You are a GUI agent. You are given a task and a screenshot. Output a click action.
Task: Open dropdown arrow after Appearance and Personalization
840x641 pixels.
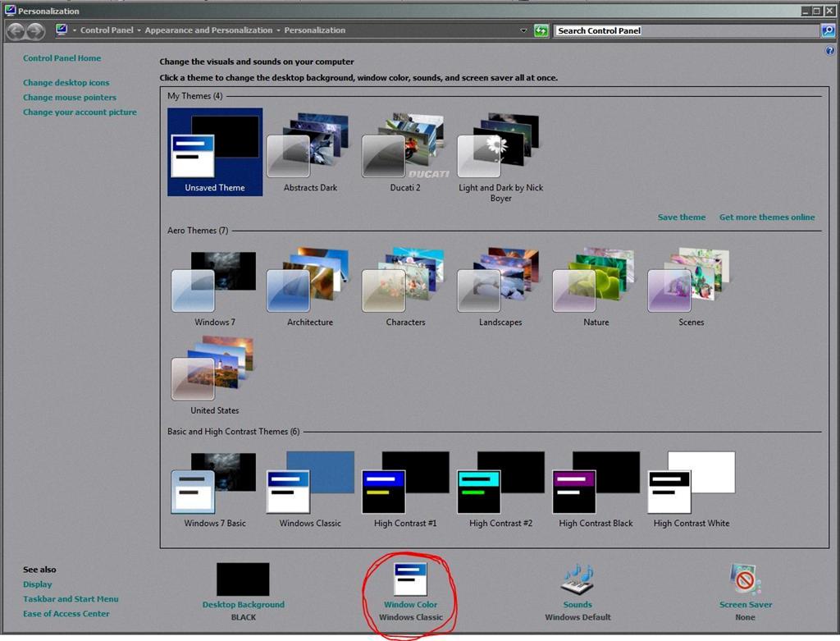pyautogui.click(x=278, y=30)
